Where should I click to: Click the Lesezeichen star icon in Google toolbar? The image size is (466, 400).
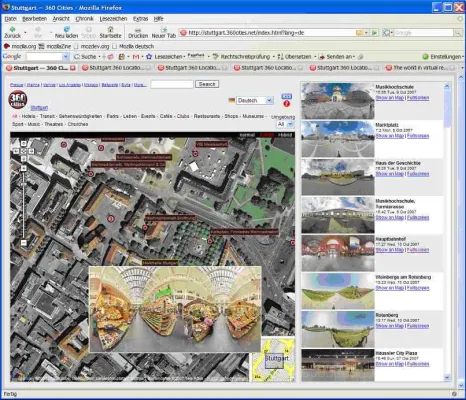pos(149,57)
